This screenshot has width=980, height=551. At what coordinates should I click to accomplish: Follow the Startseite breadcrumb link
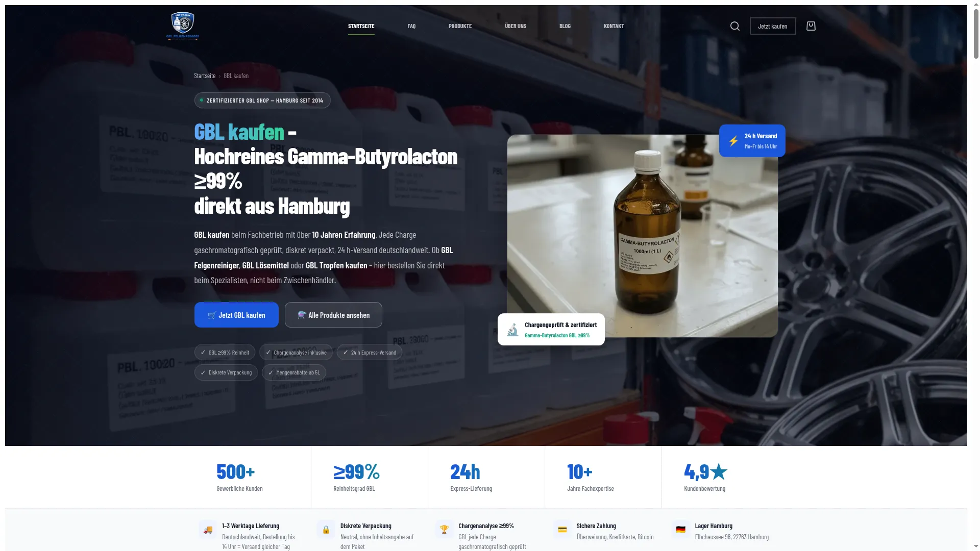[205, 76]
